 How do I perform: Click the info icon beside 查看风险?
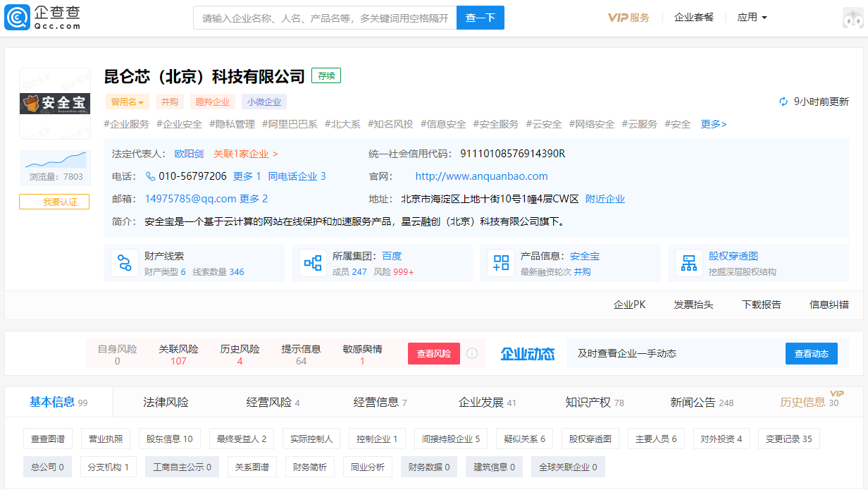coord(472,354)
